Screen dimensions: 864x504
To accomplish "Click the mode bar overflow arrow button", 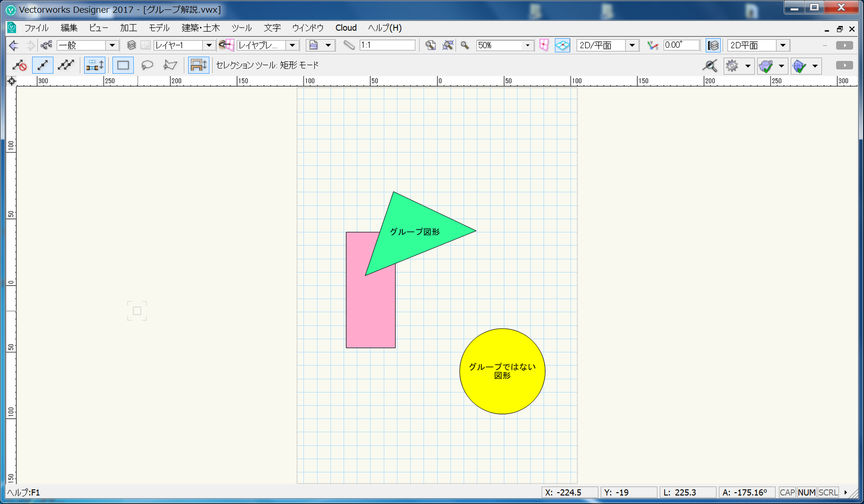I will 844,65.
